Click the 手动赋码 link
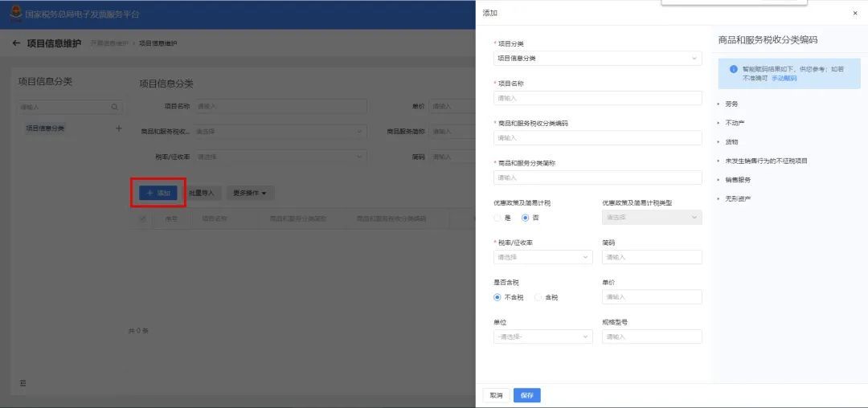 tap(784, 79)
